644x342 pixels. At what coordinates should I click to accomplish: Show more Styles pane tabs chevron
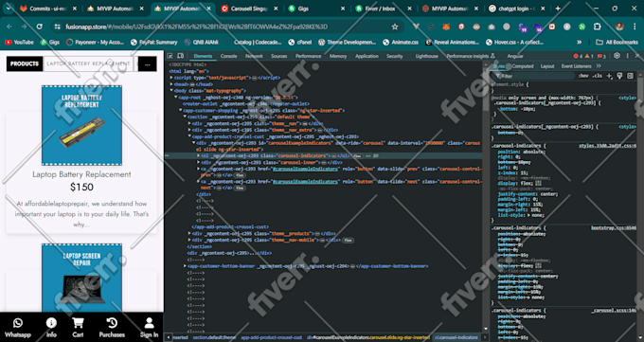click(599, 66)
